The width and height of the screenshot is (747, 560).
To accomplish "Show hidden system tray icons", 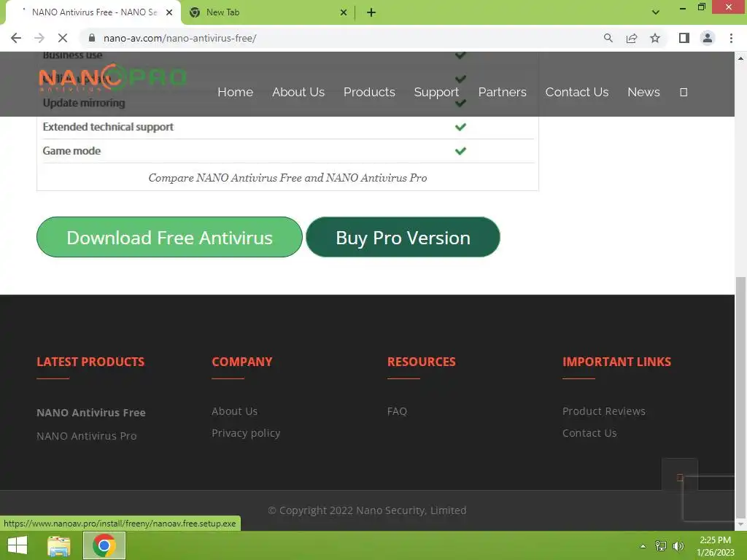I will (x=643, y=546).
